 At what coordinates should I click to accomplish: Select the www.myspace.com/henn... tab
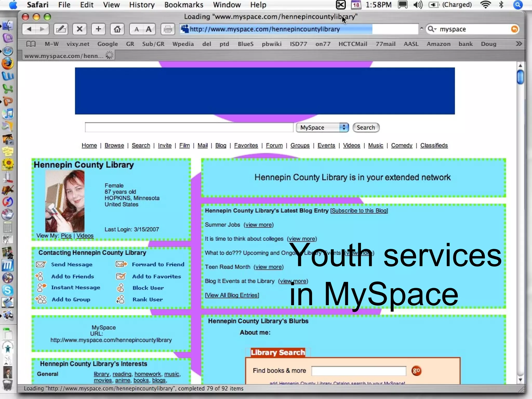click(x=69, y=56)
